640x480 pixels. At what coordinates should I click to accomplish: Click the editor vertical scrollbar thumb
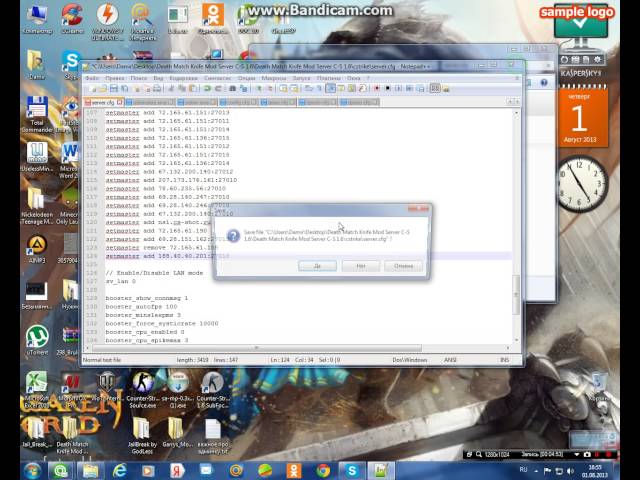pos(516,295)
